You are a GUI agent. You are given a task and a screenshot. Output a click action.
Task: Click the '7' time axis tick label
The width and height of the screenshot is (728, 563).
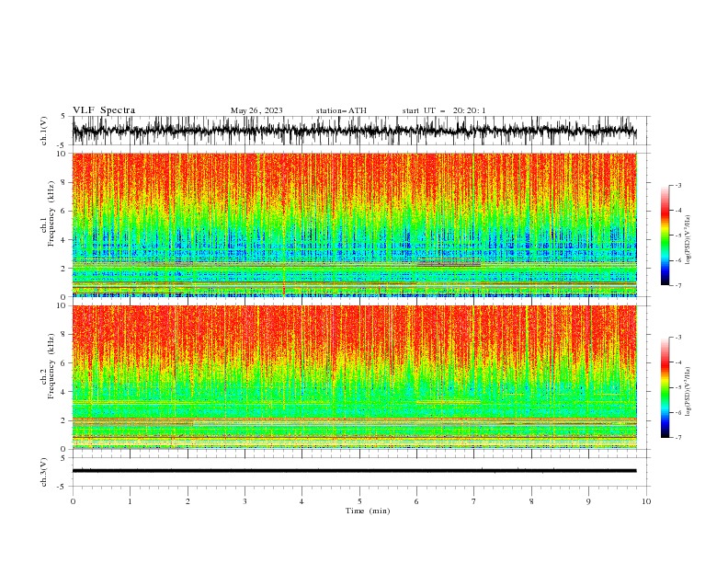tap(474, 501)
